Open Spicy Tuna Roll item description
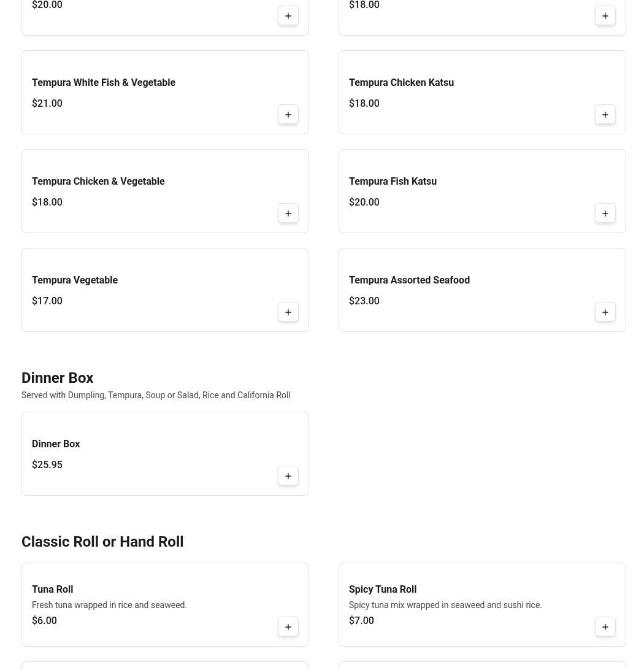Image resolution: width=644 pixels, height=670 pixels. 445,605
